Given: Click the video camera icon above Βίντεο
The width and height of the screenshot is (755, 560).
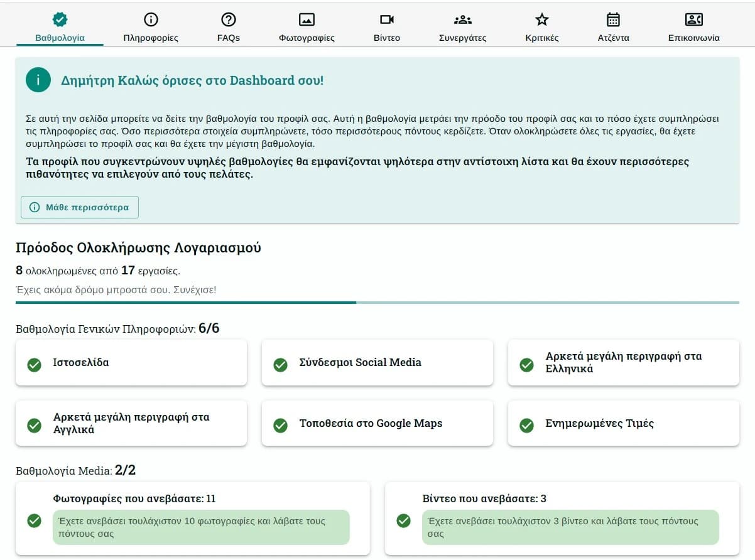Looking at the screenshot, I should tap(387, 19).
